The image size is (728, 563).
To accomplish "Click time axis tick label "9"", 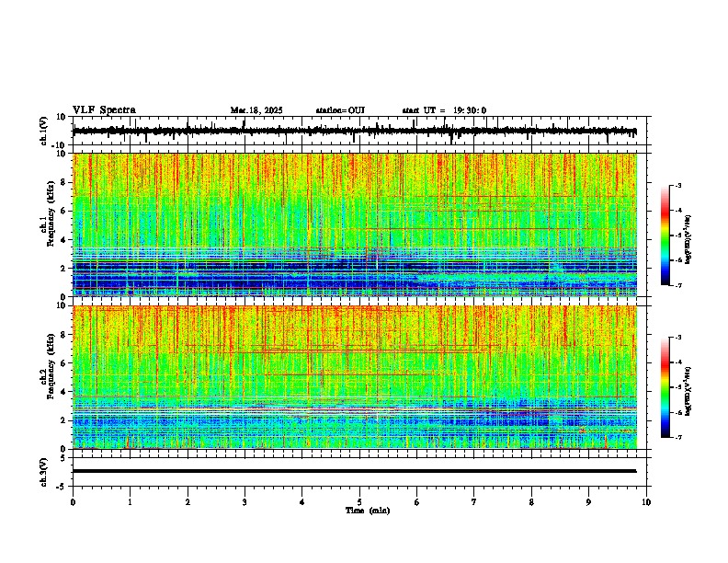I will [x=588, y=502].
